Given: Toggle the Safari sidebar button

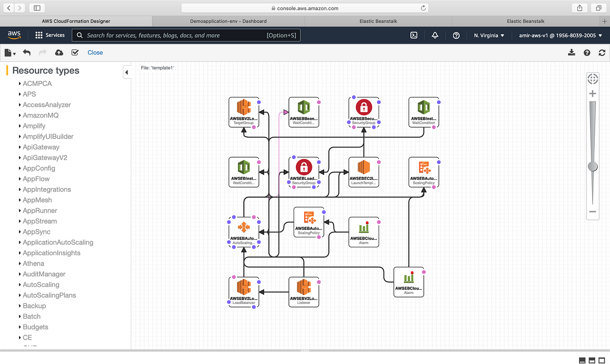Looking at the screenshot, I should [x=37, y=8].
